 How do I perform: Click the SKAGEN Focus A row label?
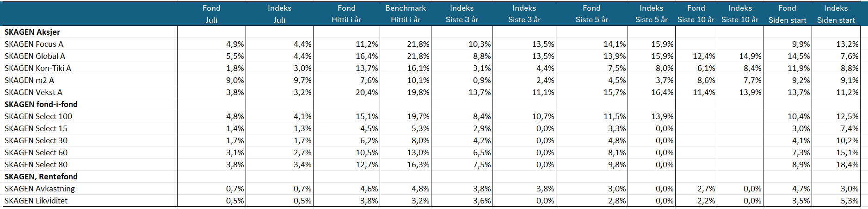click(34, 44)
